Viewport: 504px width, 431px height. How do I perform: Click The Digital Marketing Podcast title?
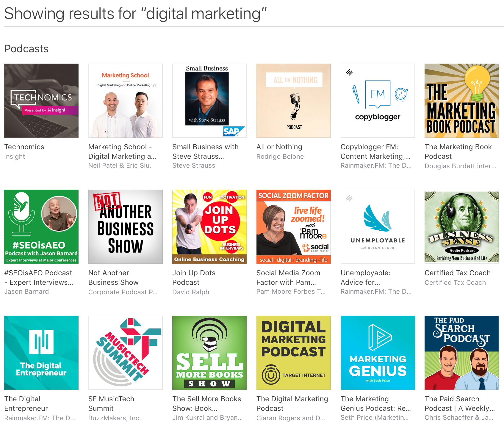(292, 404)
